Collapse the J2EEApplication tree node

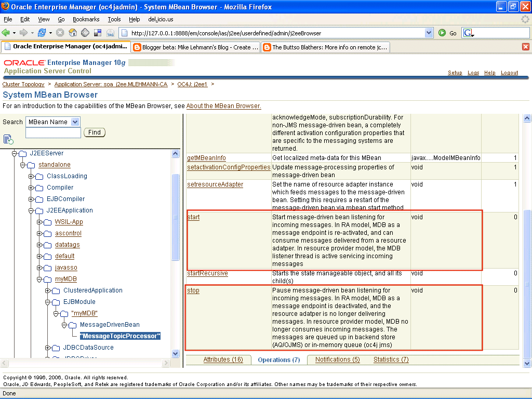[31, 210]
